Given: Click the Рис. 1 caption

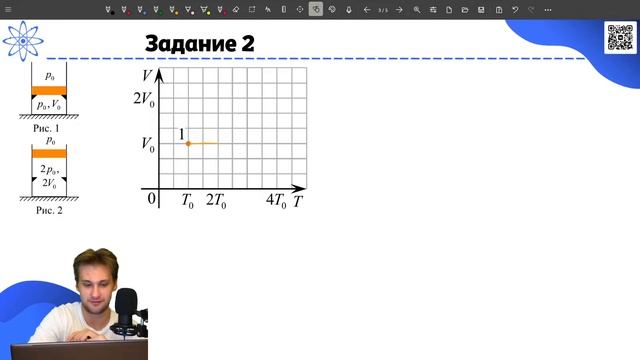Looking at the screenshot, I should pyautogui.click(x=46, y=128).
